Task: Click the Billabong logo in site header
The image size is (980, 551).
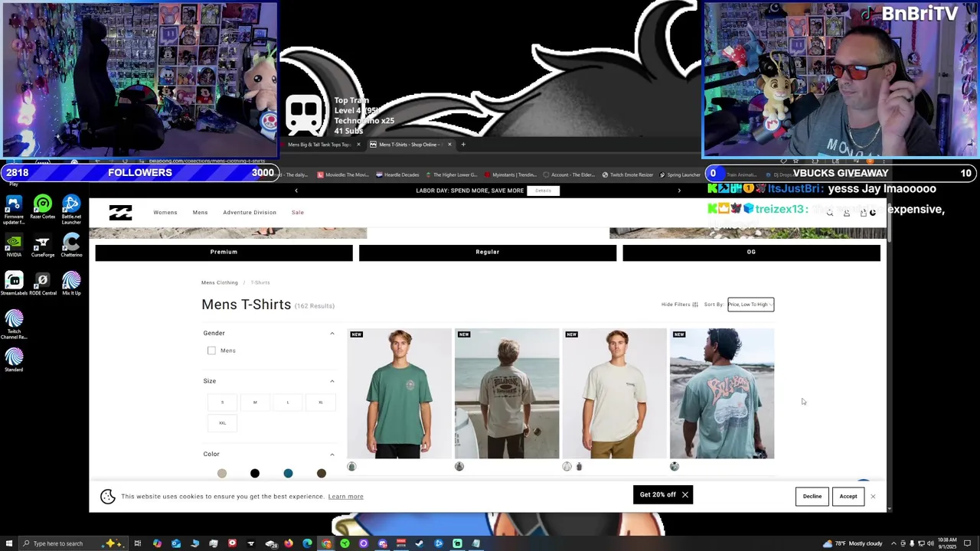Action: 120,212
